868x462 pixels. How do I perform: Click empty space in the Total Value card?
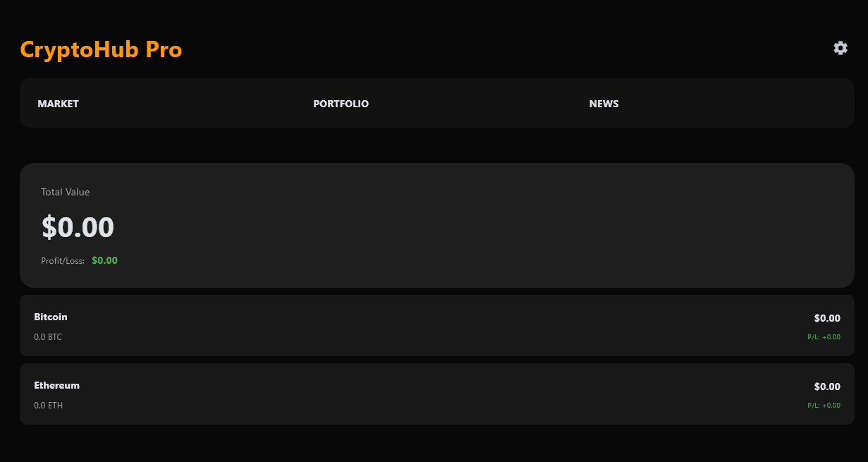pyautogui.click(x=494, y=226)
